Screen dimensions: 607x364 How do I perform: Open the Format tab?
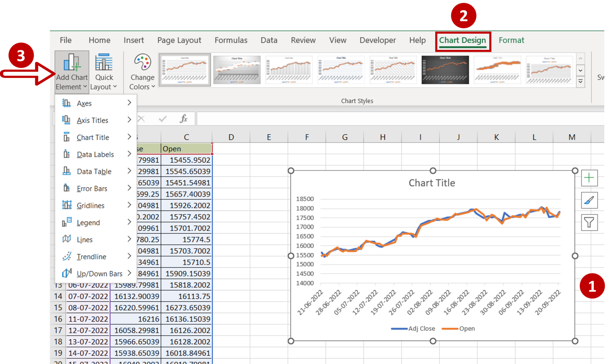[512, 39]
